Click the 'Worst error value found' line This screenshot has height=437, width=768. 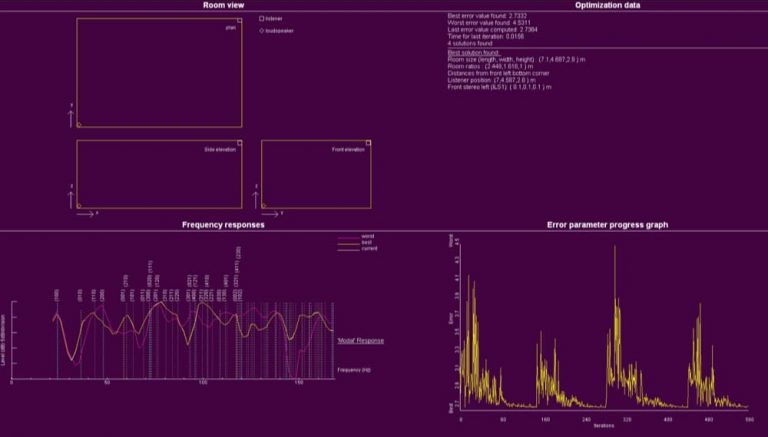(x=489, y=23)
